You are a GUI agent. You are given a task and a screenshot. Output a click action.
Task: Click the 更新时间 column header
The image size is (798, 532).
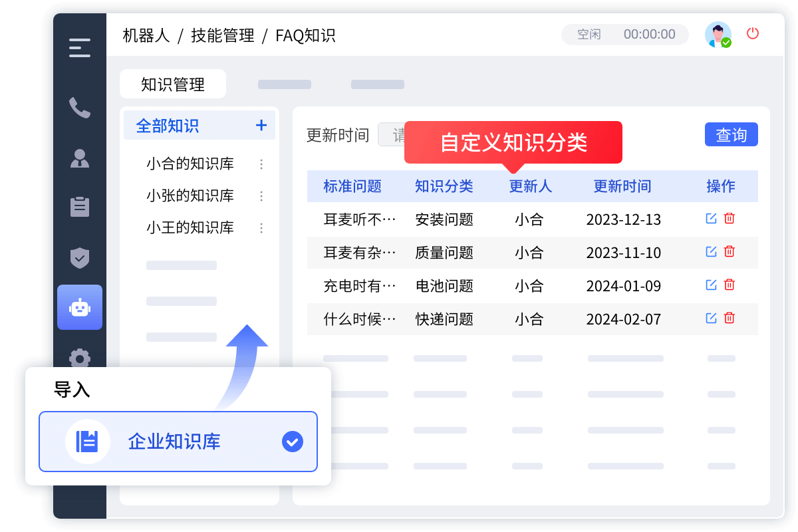[622, 186]
